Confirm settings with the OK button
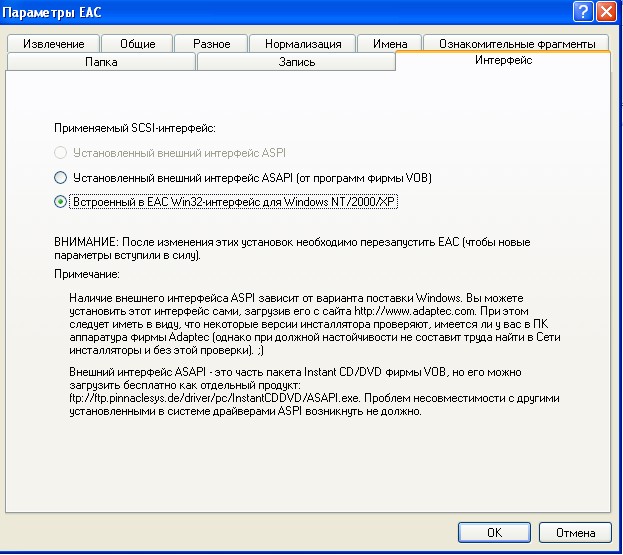Viewport: 623px width, 555px height. (494, 532)
